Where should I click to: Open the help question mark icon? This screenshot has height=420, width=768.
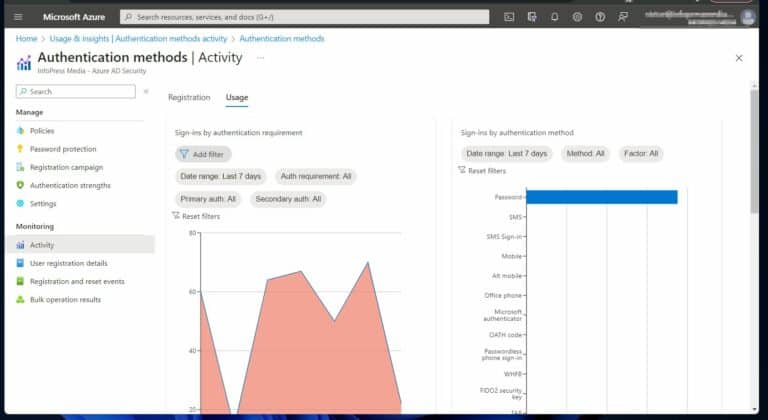[600, 17]
